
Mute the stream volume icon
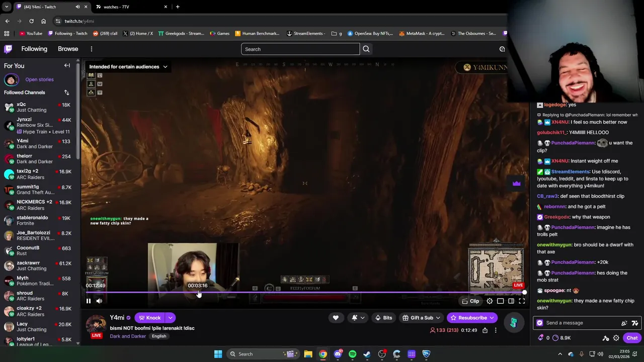coord(99,301)
